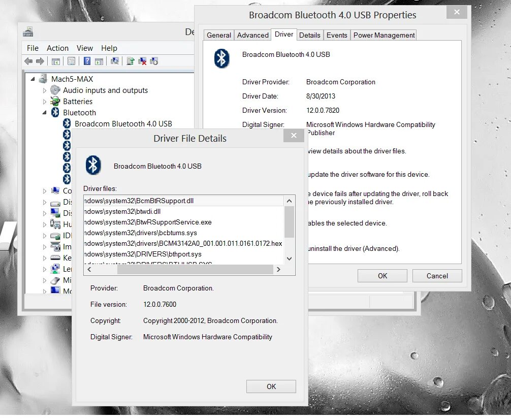Scan for hardware changes via toolbar icon
This screenshot has height=420, width=511.
[x=115, y=61]
